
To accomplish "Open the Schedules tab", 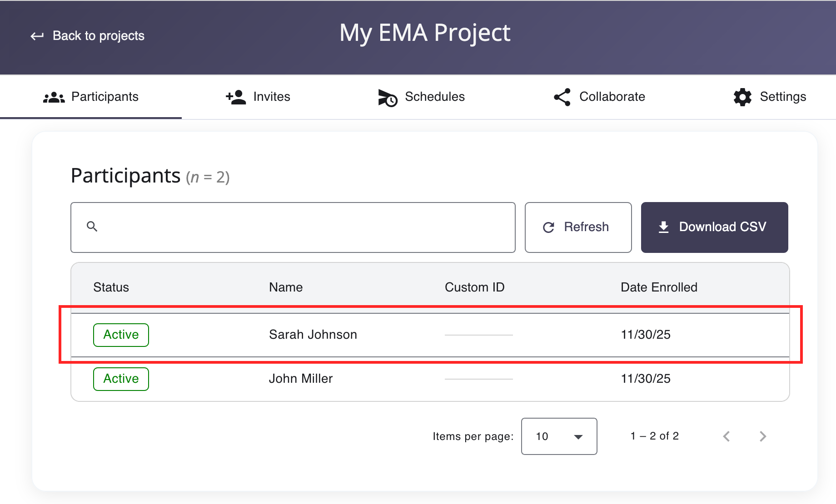I will click(x=421, y=97).
